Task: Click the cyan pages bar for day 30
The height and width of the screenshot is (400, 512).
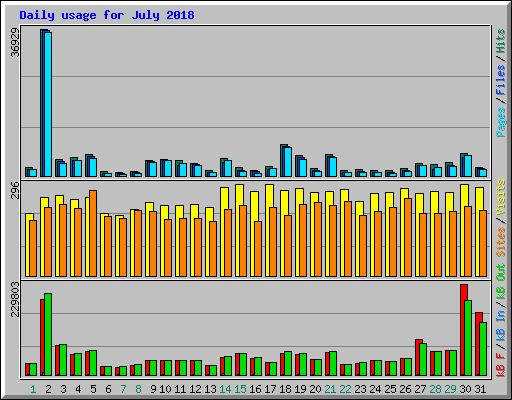Action: (x=468, y=166)
